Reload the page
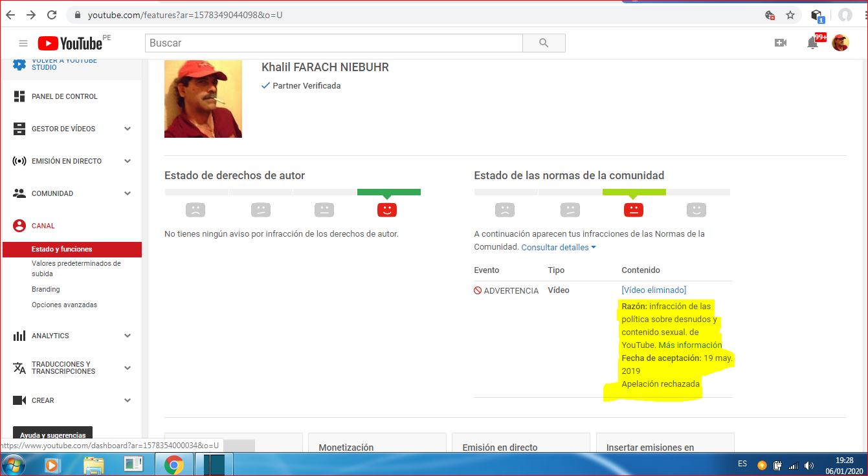Screen dimensions: 868x476 tap(52, 15)
